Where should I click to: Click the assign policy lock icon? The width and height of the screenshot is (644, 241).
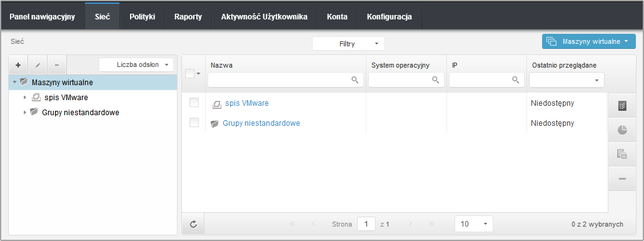pyautogui.click(x=622, y=154)
